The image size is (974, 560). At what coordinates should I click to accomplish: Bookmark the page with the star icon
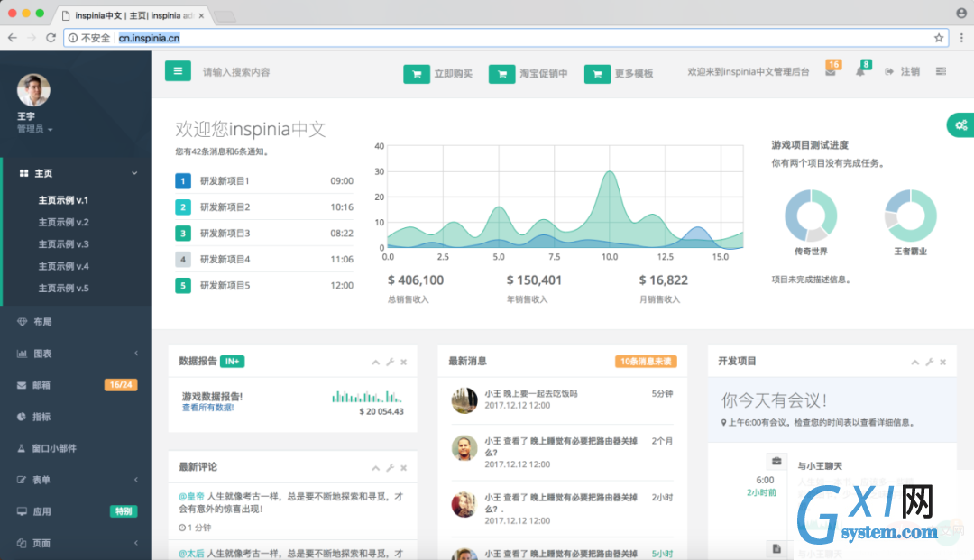pos(939,38)
